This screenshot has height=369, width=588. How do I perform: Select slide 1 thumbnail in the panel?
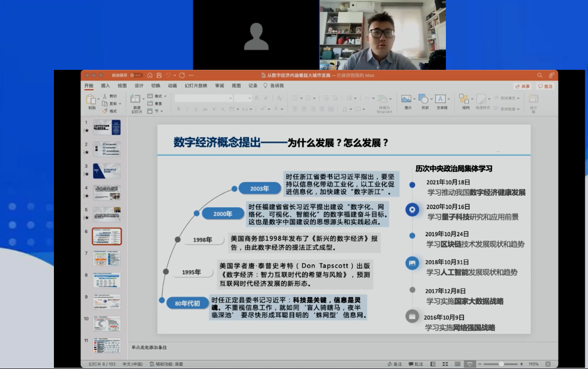[x=107, y=127]
